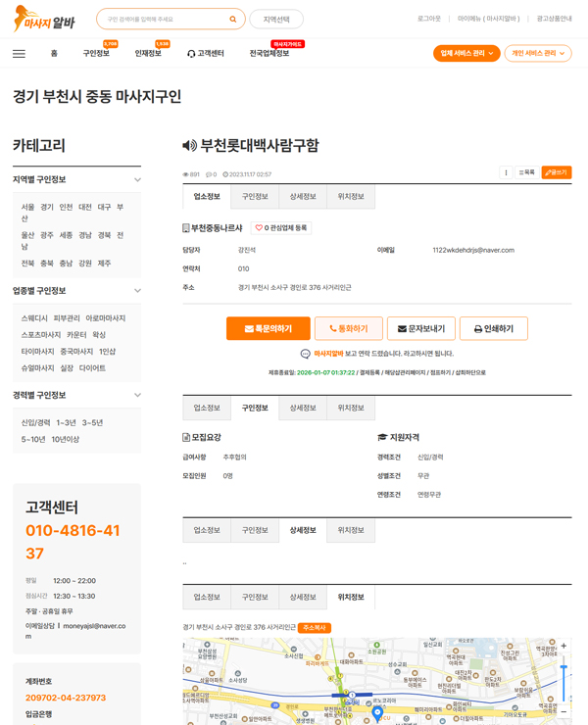588x725 pixels.
Task: Select 아로마마사지 business type link
Action: tap(106, 318)
